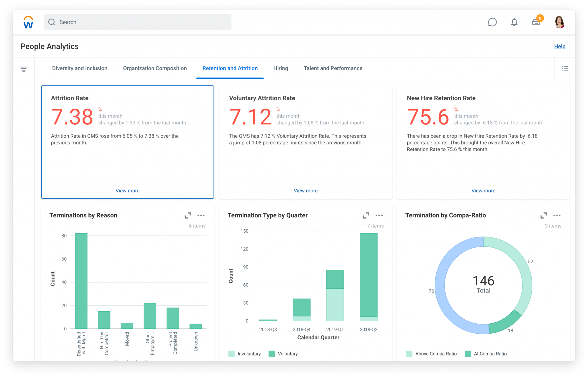Switch to the Hiring tab
This screenshot has width=588, height=377.
(281, 68)
